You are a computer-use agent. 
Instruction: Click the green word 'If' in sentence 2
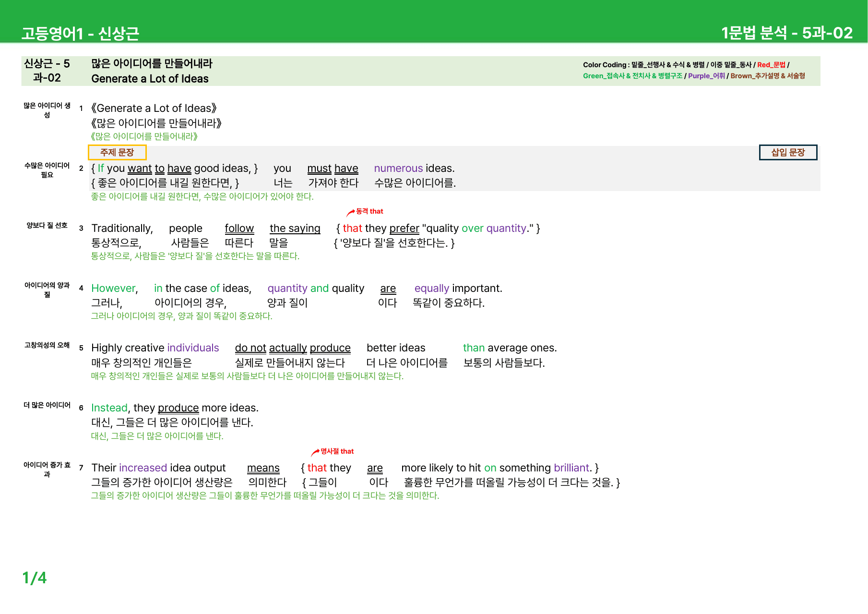pyautogui.click(x=101, y=168)
